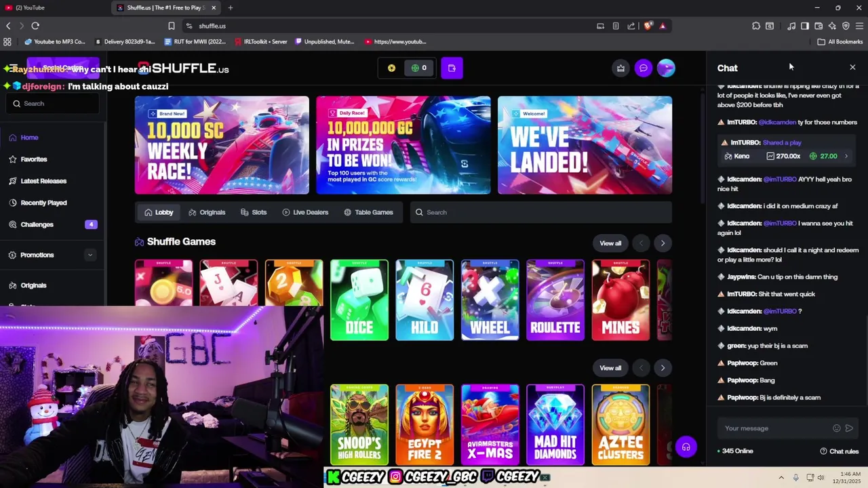Image resolution: width=868 pixels, height=488 pixels.
Task: Advance second game row with right arrow
Action: pos(663,368)
